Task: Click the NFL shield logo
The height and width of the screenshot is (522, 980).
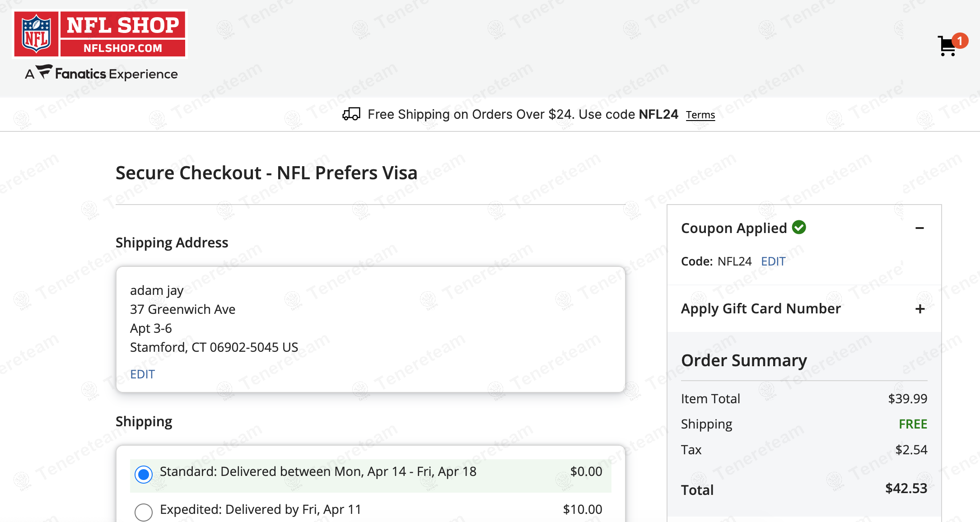Action: tap(36, 34)
